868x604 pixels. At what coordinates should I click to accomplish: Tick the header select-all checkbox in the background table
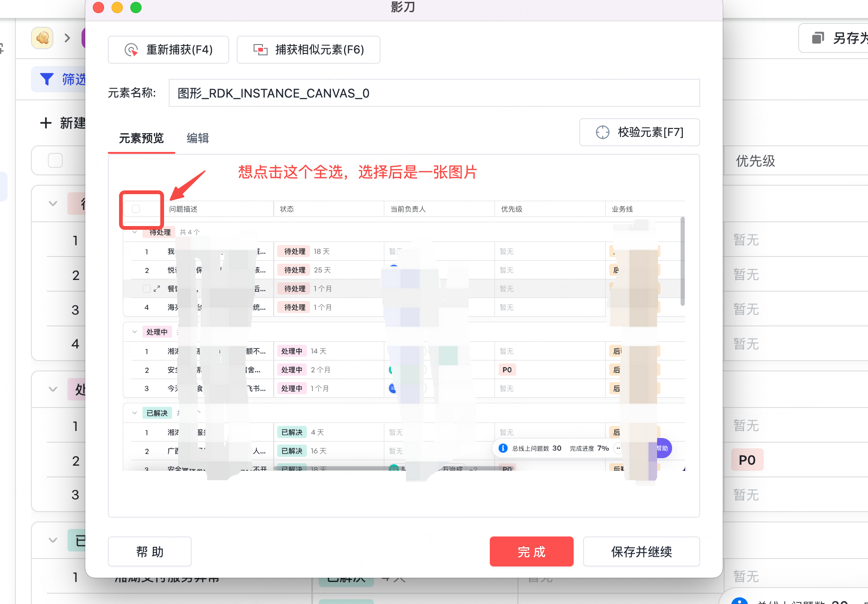[55, 160]
